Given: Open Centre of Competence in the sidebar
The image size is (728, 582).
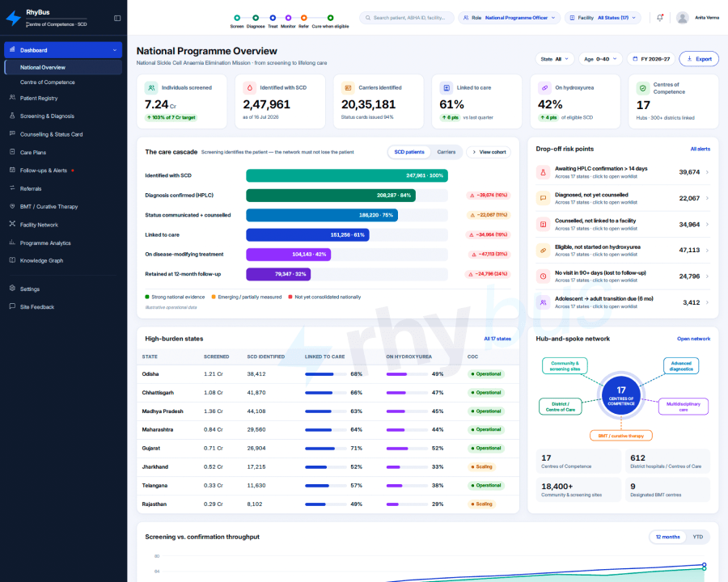Looking at the screenshot, I should click(63, 82).
